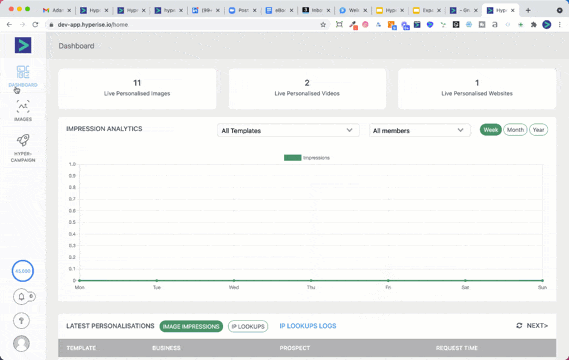Click the Template column header
Viewport: 569px width, 360px height.
[81, 348]
